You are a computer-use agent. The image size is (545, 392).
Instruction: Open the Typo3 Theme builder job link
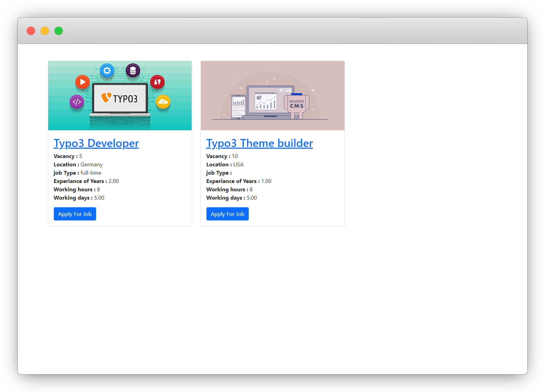(x=259, y=143)
